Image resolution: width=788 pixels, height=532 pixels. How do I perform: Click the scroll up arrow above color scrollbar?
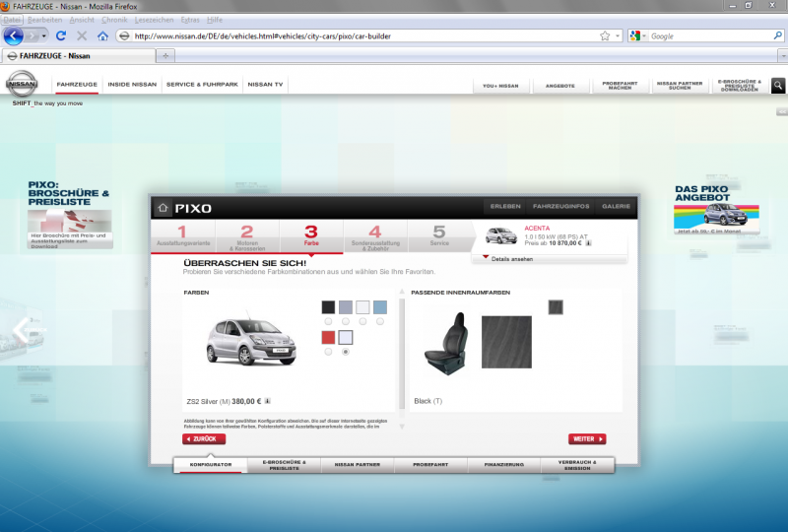[402, 292]
